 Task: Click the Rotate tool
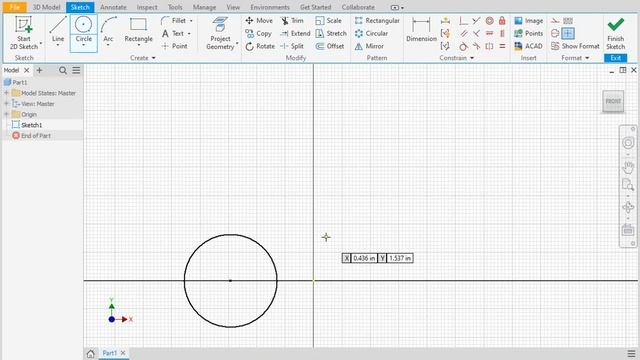[260, 46]
